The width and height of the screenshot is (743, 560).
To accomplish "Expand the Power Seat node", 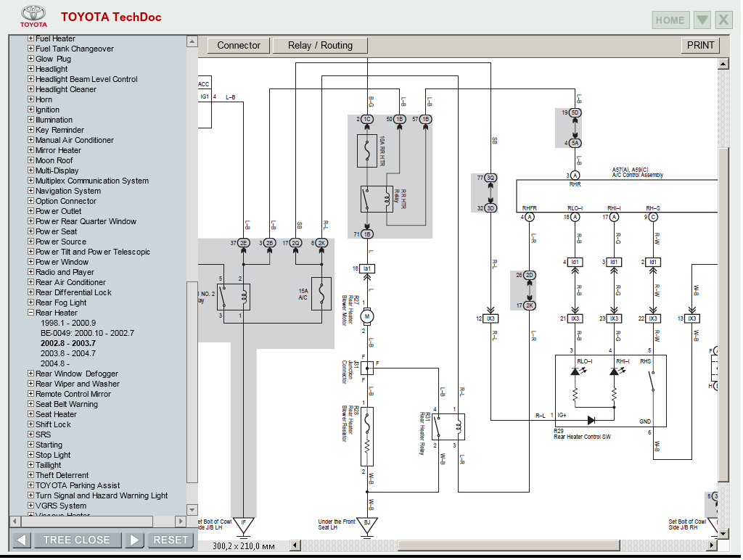I will (x=30, y=231).
